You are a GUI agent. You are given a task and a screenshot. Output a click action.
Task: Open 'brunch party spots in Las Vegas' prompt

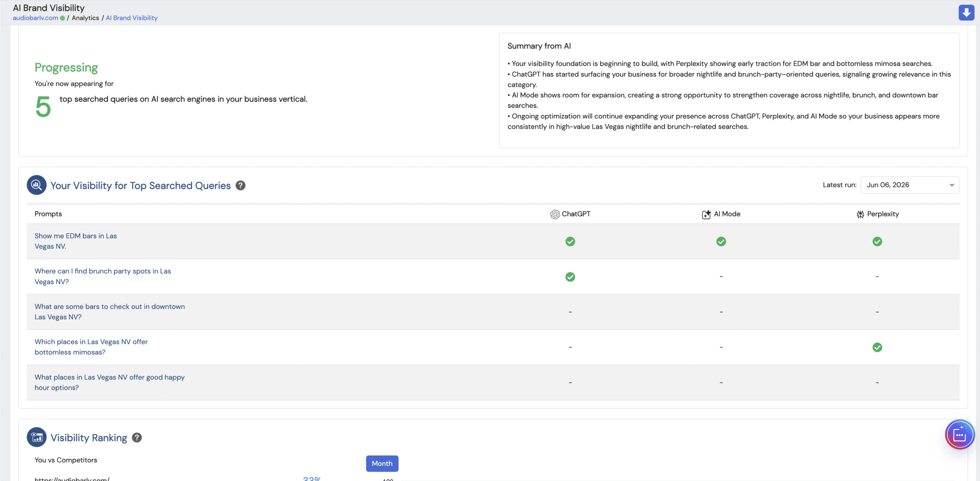click(x=103, y=276)
